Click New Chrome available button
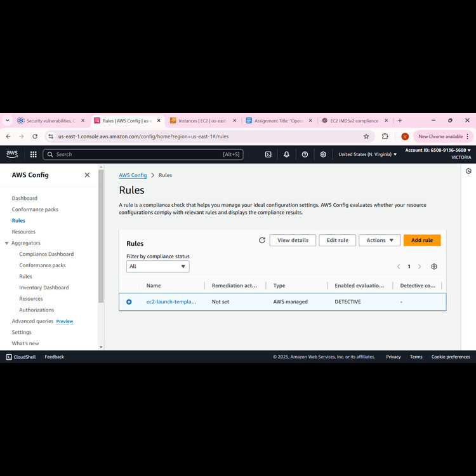The height and width of the screenshot is (476, 476). click(x=440, y=136)
